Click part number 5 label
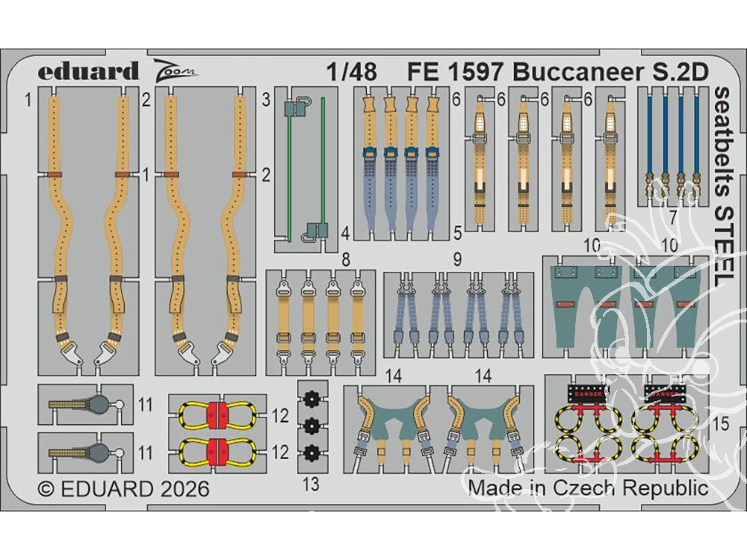The width and height of the screenshot is (747, 560). pos(457,233)
